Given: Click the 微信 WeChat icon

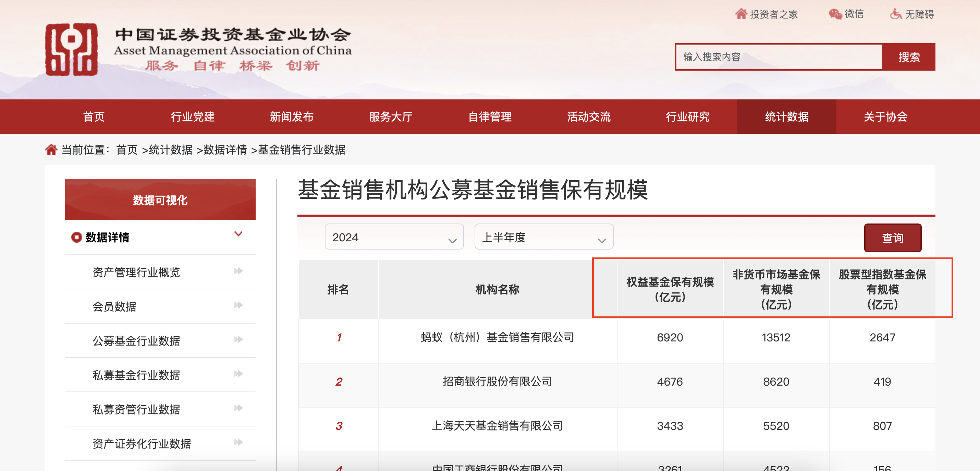Looking at the screenshot, I should [835, 14].
